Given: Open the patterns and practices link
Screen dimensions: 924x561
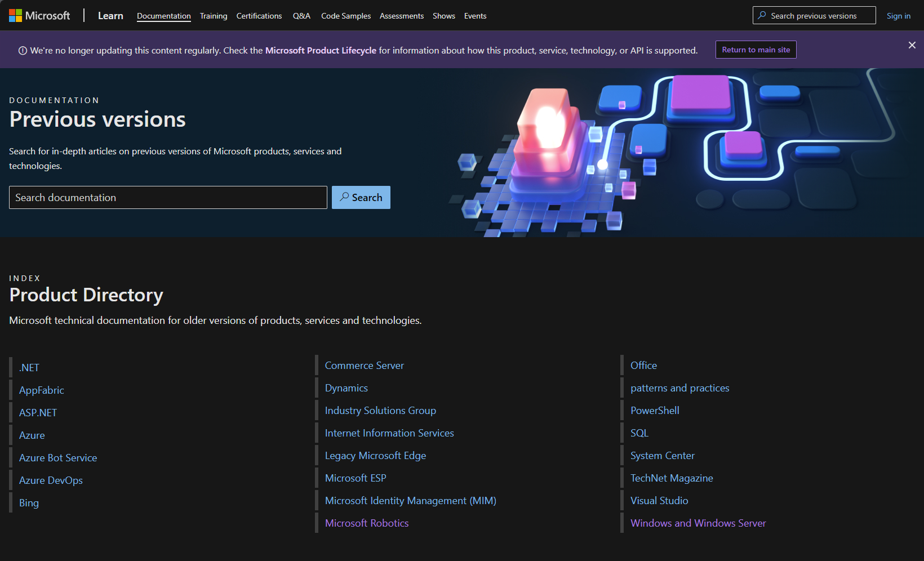Looking at the screenshot, I should [x=679, y=388].
